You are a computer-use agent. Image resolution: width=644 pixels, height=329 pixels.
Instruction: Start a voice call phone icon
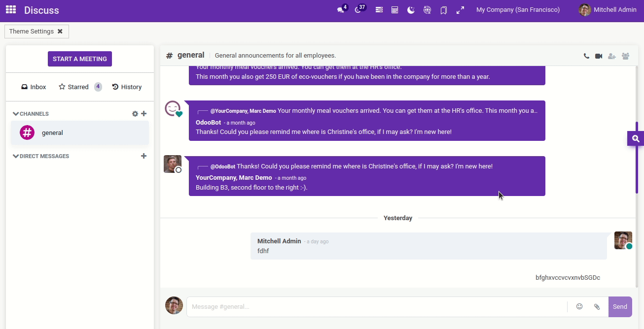(x=586, y=56)
